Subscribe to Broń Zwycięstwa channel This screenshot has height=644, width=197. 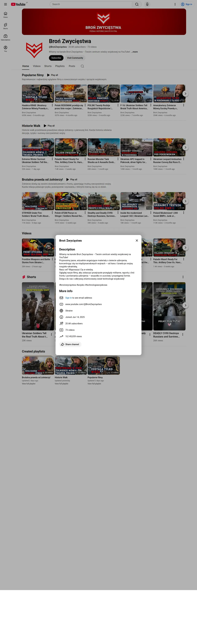coord(56,58)
